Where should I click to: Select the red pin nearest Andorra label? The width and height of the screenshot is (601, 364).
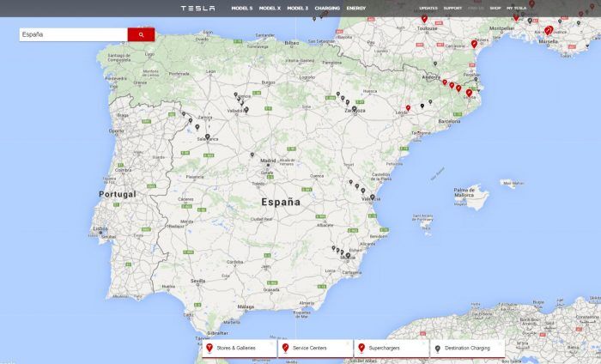[x=445, y=82]
